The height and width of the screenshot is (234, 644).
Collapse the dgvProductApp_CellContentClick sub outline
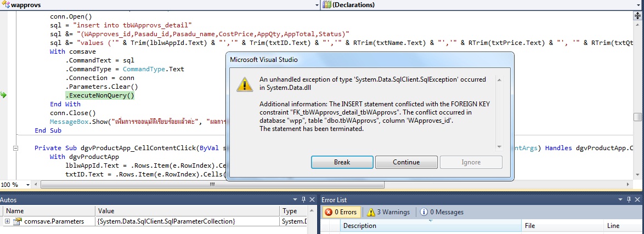point(16,148)
